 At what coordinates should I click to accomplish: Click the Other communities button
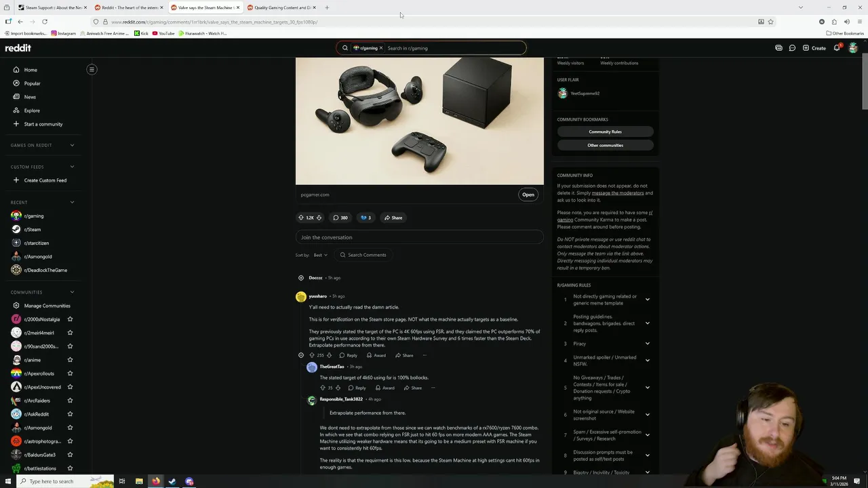(605, 145)
